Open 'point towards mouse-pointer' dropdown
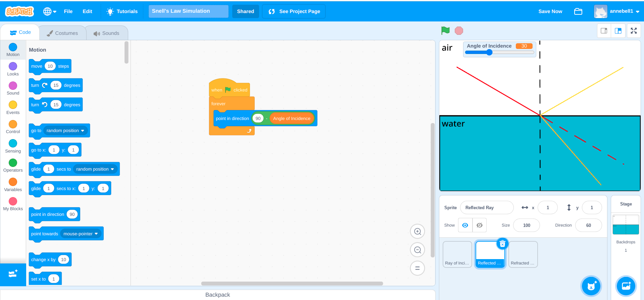This screenshot has width=644, height=300. 81,234
